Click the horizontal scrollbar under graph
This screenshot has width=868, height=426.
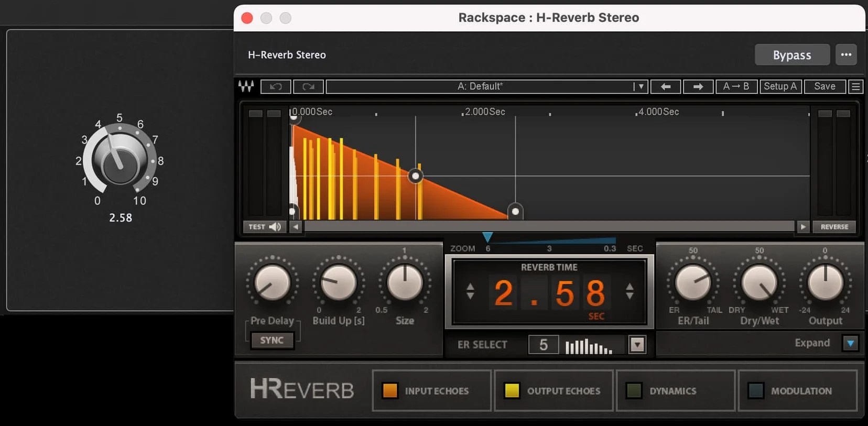pyautogui.click(x=549, y=227)
